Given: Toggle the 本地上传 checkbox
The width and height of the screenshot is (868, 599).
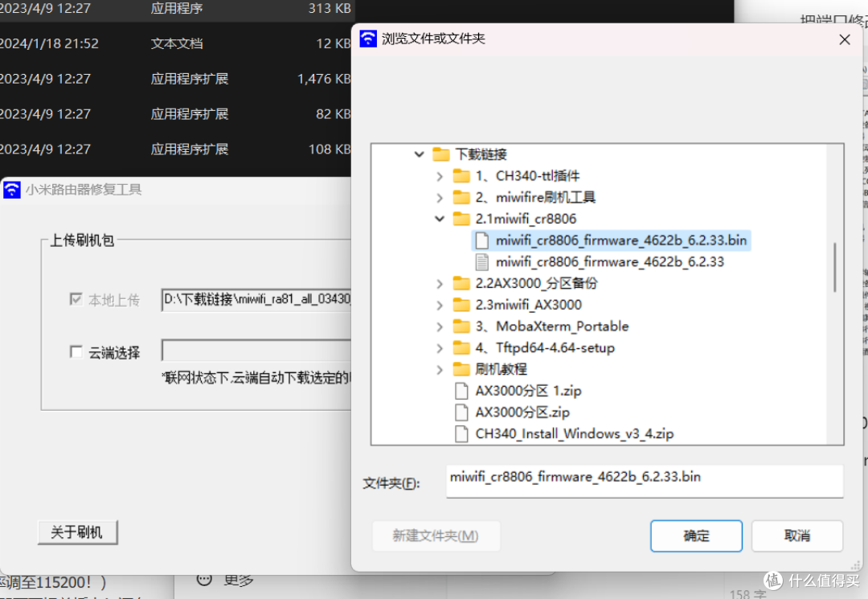Looking at the screenshot, I should pyautogui.click(x=76, y=299).
